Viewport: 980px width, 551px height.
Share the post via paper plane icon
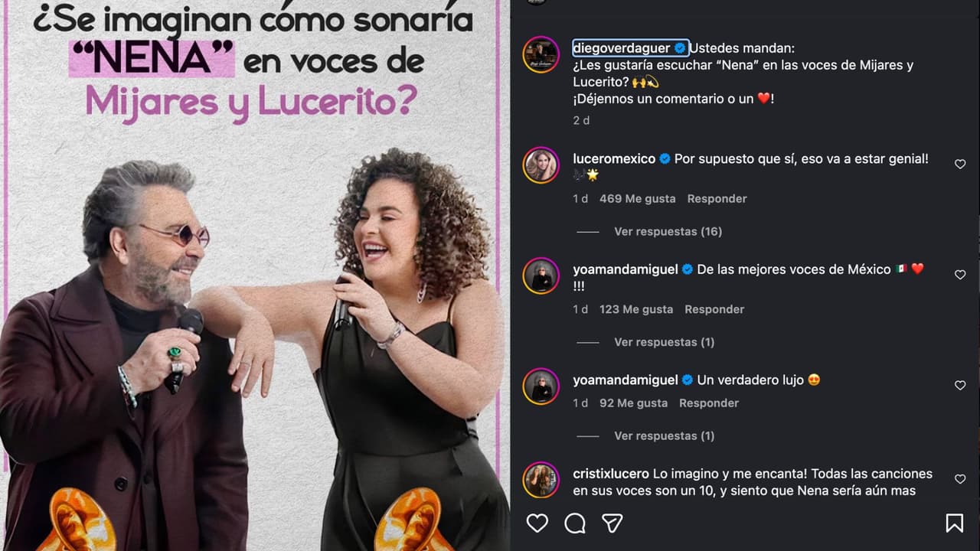click(x=612, y=523)
